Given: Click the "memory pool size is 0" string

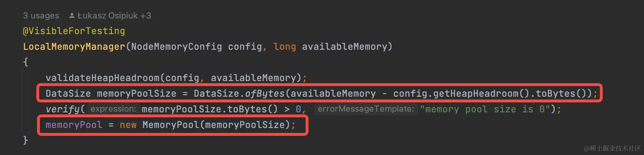Looking at the screenshot, I should (x=485, y=109).
